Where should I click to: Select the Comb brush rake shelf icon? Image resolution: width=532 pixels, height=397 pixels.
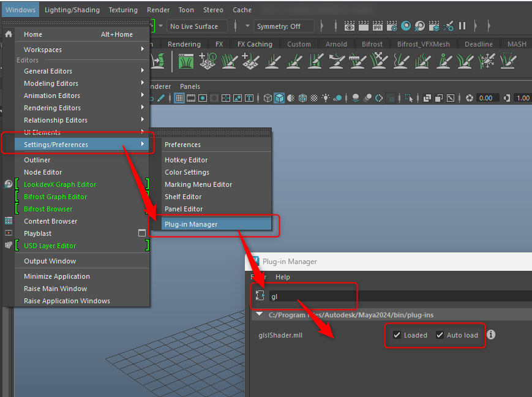coord(358,61)
